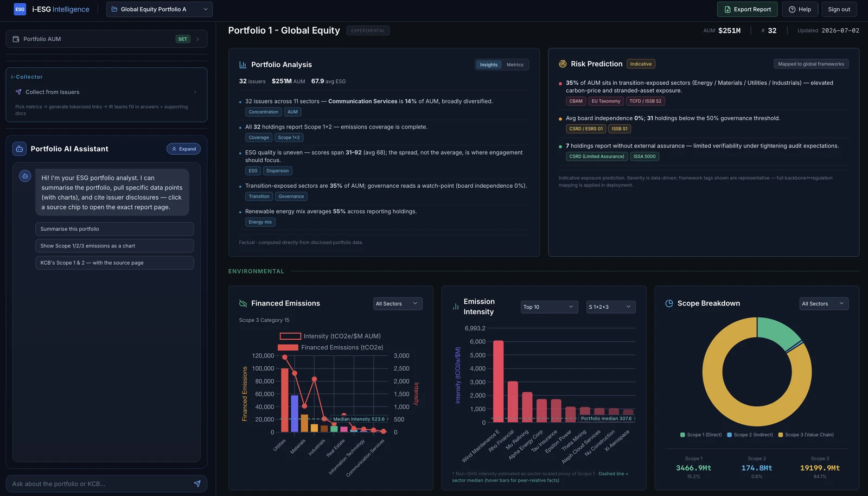Click the Portfolio AUM wallet icon
868x496 pixels.
click(x=16, y=39)
